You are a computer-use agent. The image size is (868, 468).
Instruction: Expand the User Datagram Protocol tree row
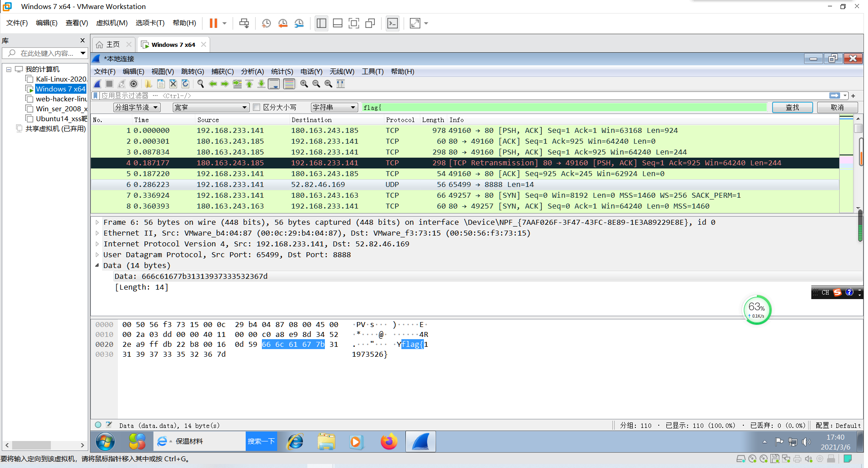[97, 254]
